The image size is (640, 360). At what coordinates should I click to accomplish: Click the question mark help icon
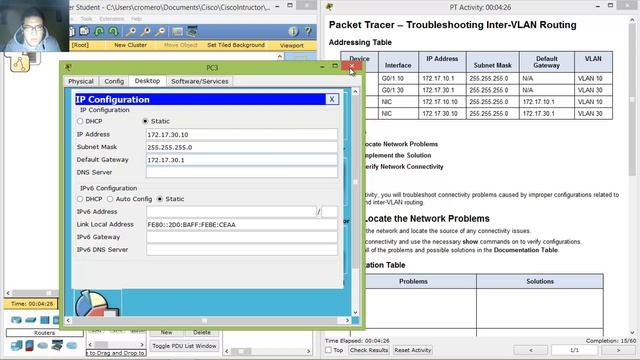[308, 31]
